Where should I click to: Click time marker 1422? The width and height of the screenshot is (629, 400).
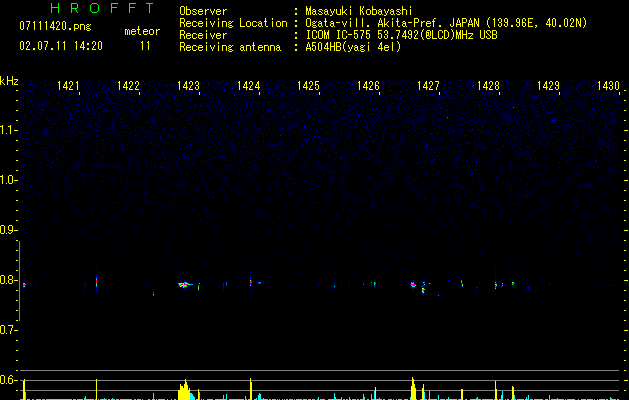(128, 86)
